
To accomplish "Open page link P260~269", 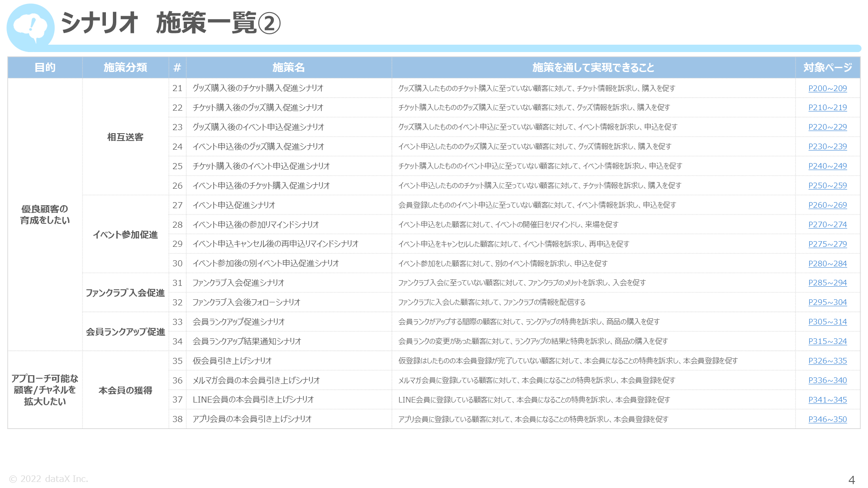I will [827, 205].
